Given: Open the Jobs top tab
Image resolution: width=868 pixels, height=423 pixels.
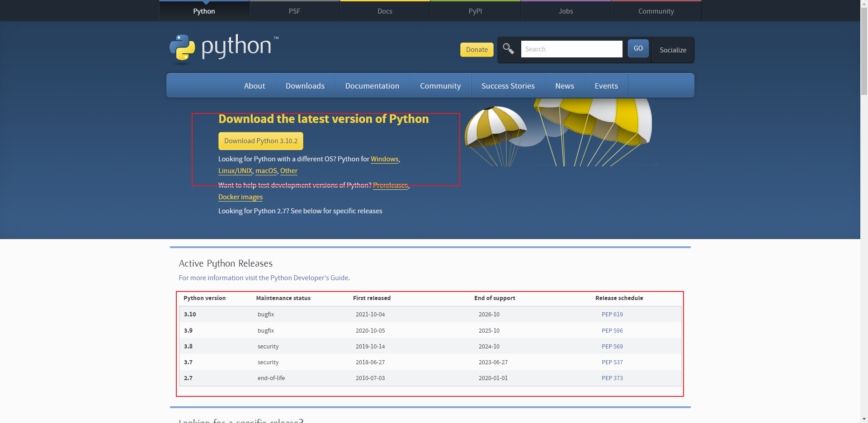Looking at the screenshot, I should point(566,11).
